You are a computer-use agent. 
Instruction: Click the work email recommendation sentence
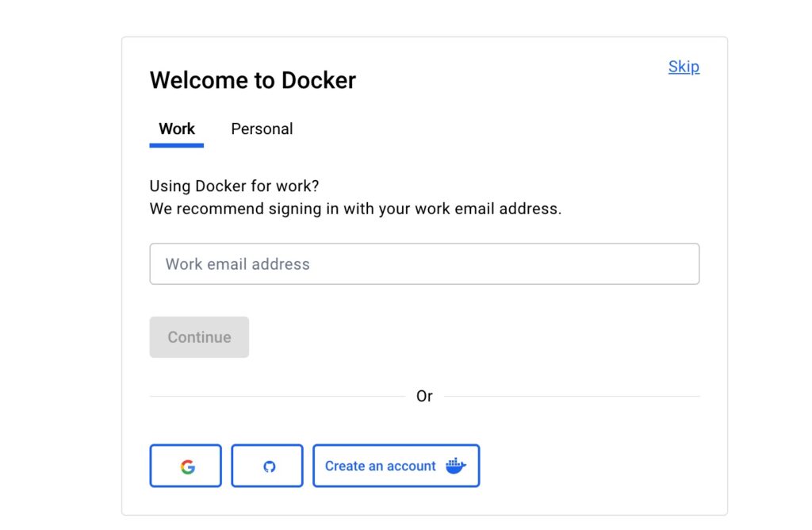coord(355,209)
